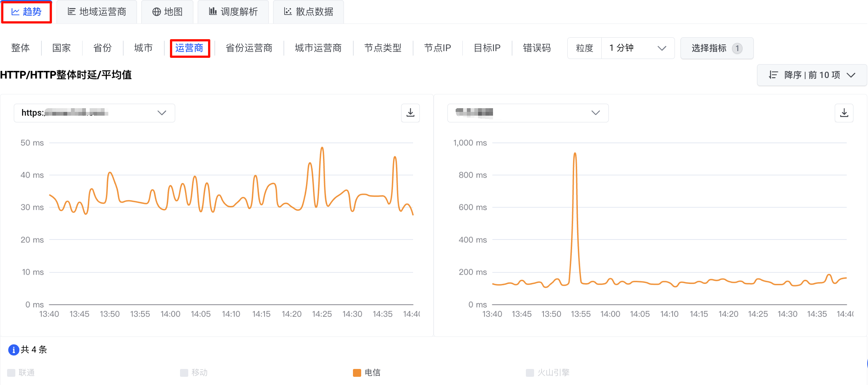Viewport: 868px width, 385px height.
Task: Click the HTTP/HTTP整体时延/平均值 heading
Action: click(x=66, y=75)
